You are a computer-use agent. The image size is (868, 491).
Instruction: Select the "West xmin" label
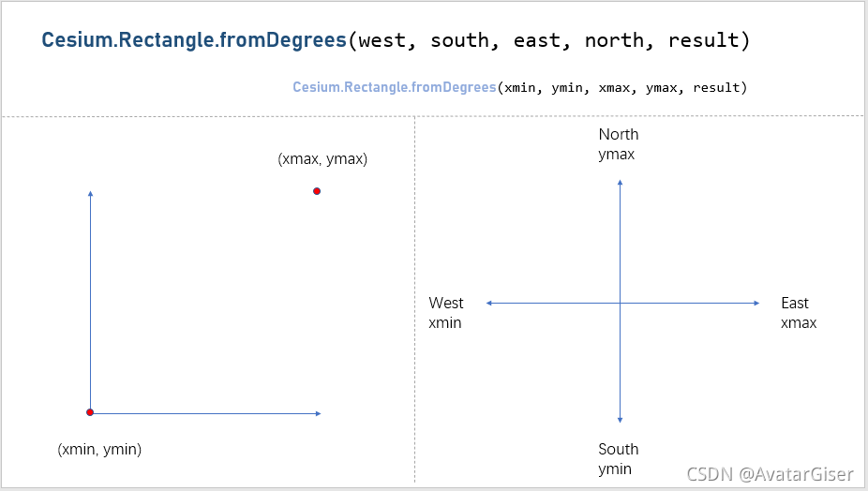point(446,313)
